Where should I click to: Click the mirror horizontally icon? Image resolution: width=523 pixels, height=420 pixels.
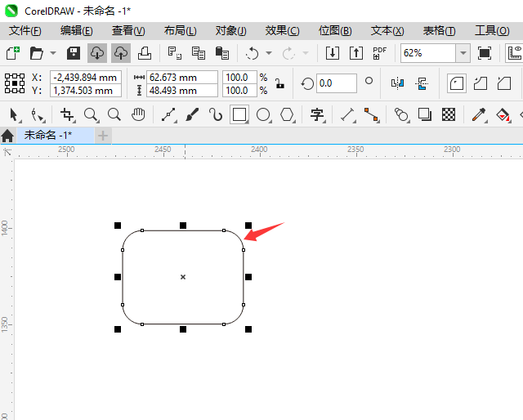pos(398,83)
